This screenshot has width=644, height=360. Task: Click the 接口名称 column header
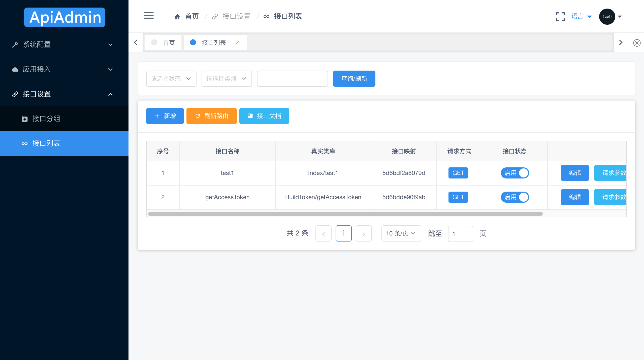tap(228, 151)
